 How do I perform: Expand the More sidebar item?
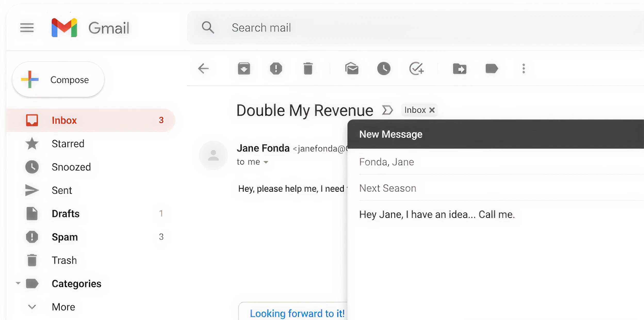pos(63,307)
